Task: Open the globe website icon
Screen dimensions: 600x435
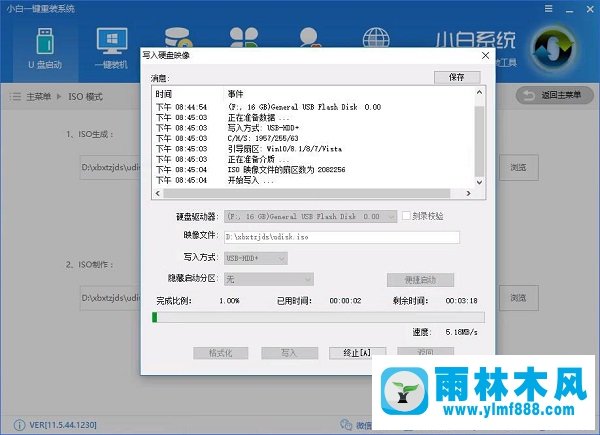Action: pos(376,38)
